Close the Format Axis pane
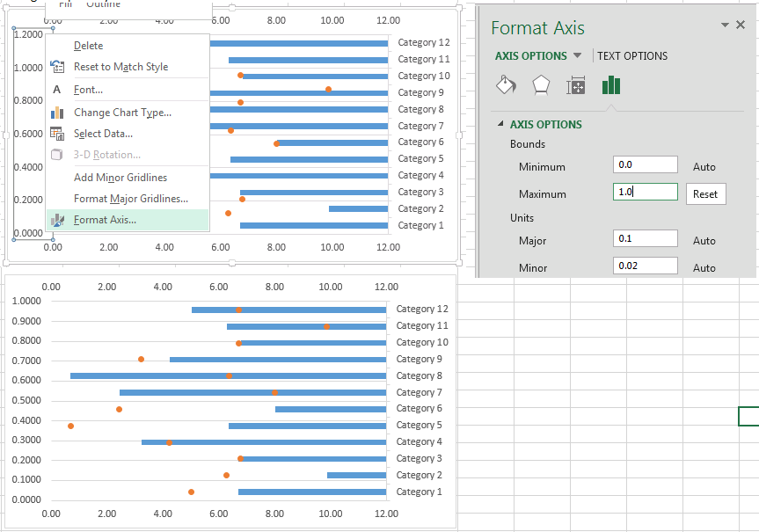 [741, 25]
